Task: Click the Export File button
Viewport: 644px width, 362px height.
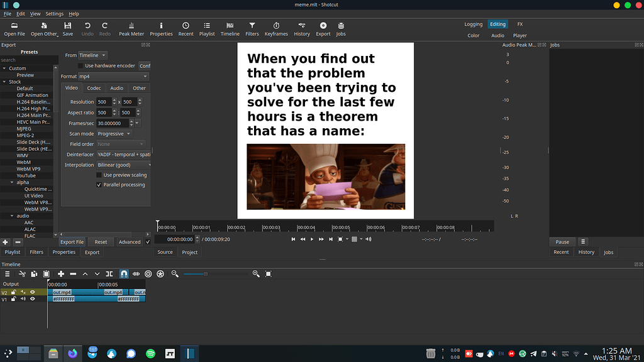Action: click(x=72, y=242)
